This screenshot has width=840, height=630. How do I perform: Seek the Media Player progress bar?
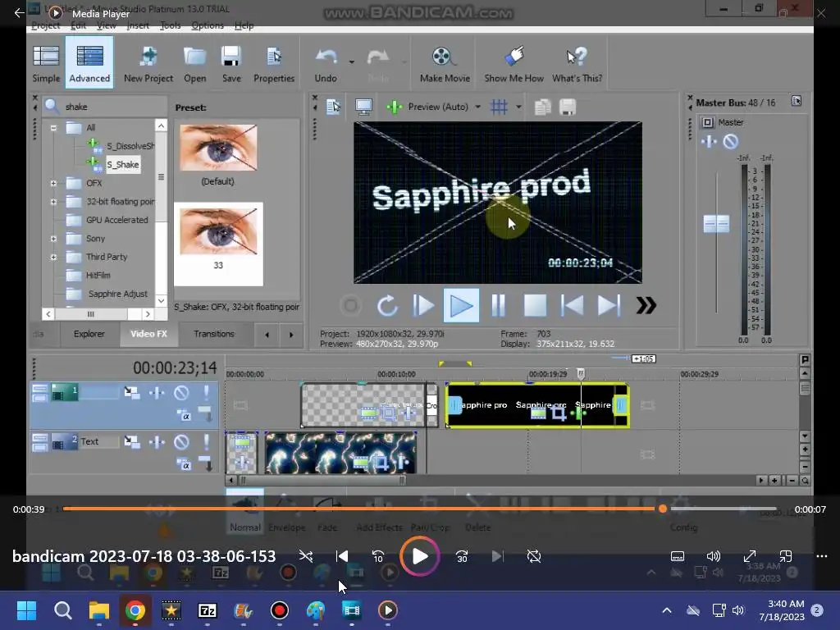click(x=419, y=509)
